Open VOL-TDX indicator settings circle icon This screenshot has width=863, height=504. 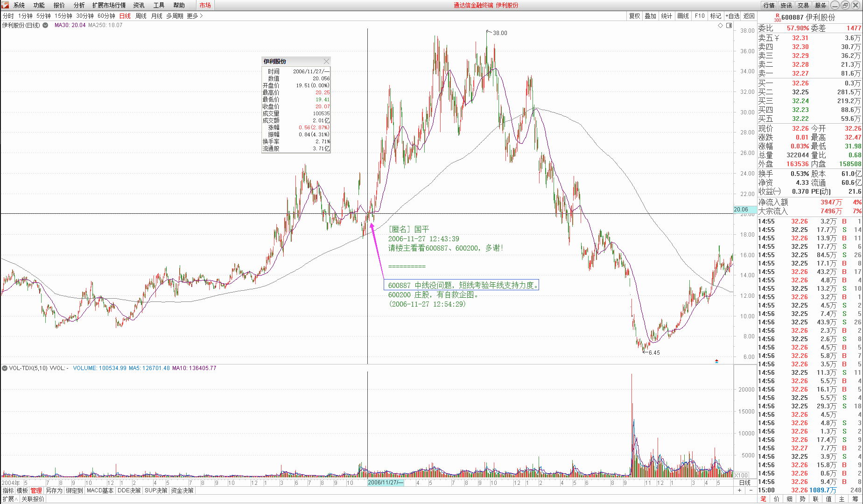[5, 368]
